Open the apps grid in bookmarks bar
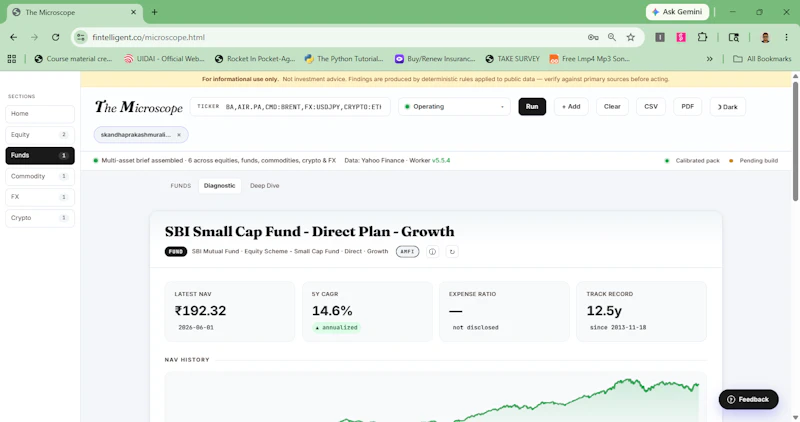 (x=12, y=59)
